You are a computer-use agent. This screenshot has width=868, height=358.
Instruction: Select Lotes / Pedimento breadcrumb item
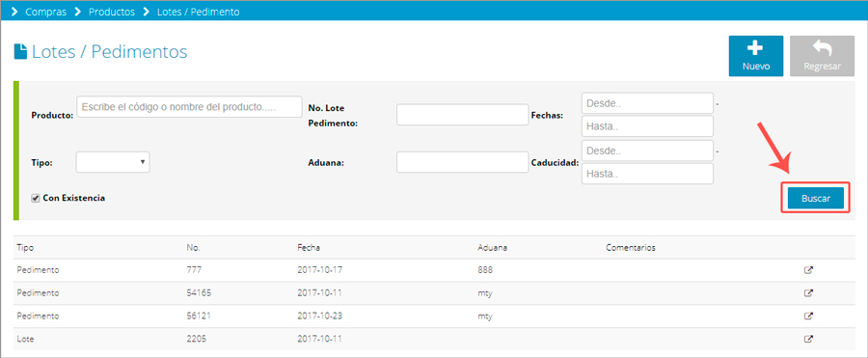pos(198,12)
